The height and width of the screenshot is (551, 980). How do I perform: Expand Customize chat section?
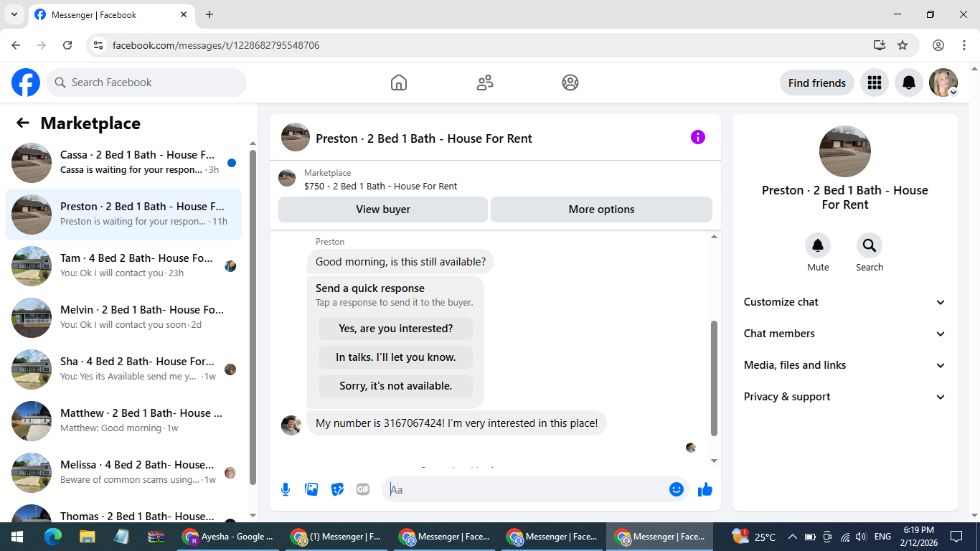(x=845, y=302)
